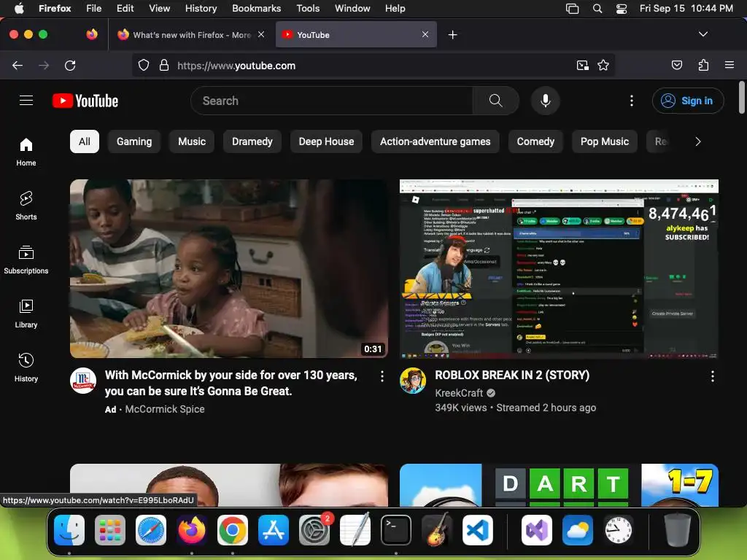The image size is (747, 560).
Task: Select the All filter chip
Action: [85, 141]
